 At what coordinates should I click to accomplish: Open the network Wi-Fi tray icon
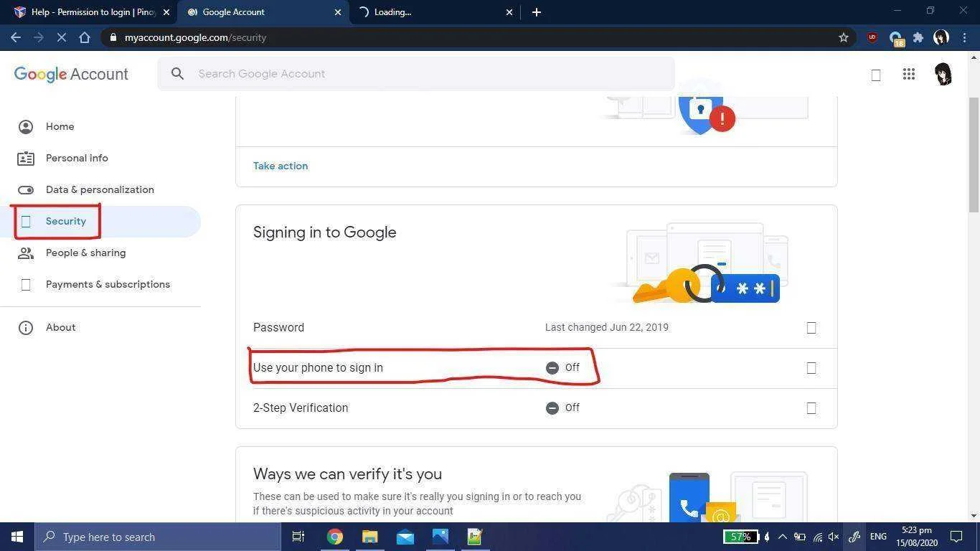click(817, 537)
